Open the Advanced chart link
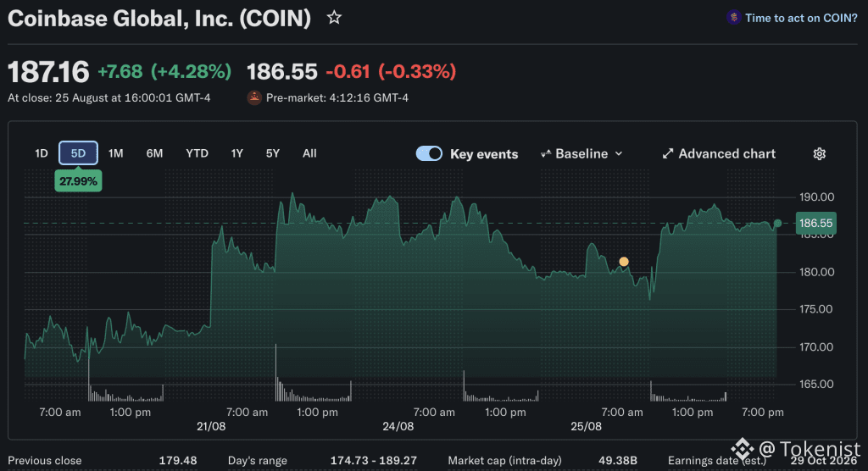This screenshot has width=868, height=471. coord(726,154)
